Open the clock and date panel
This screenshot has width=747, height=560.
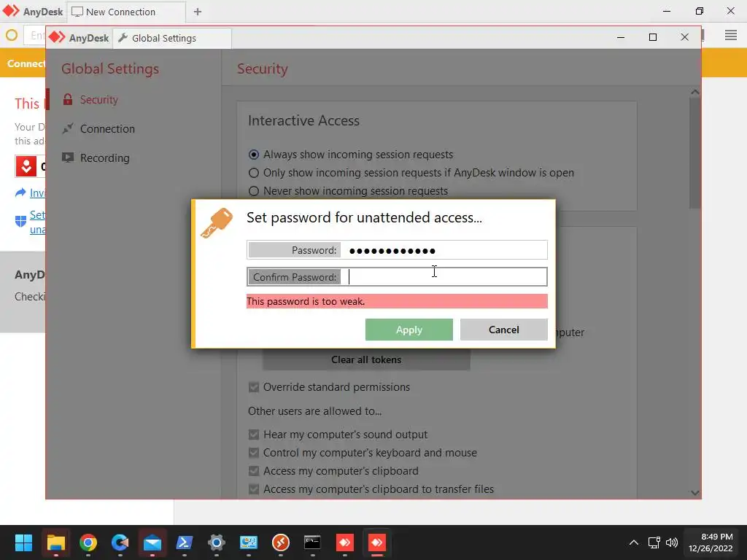[711, 542]
